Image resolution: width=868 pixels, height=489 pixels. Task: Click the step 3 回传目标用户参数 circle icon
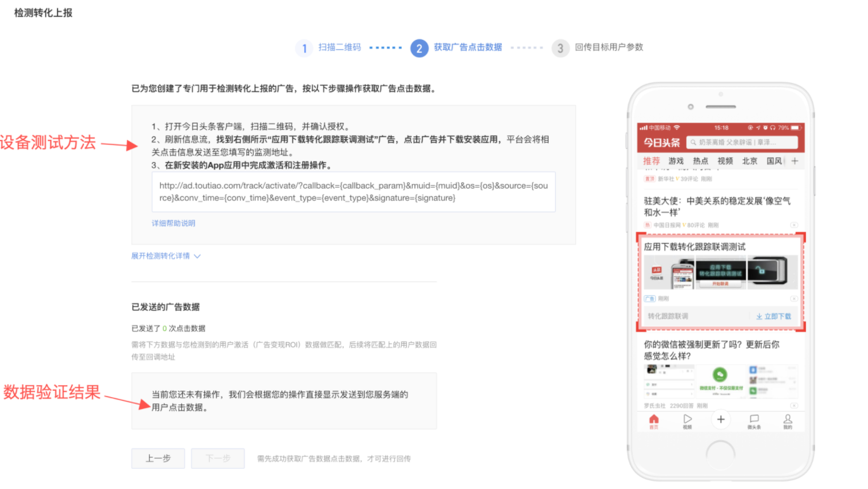click(x=561, y=48)
